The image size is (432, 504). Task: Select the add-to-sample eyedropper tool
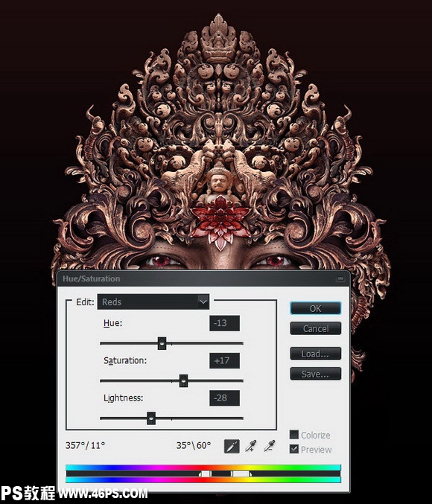point(250,446)
